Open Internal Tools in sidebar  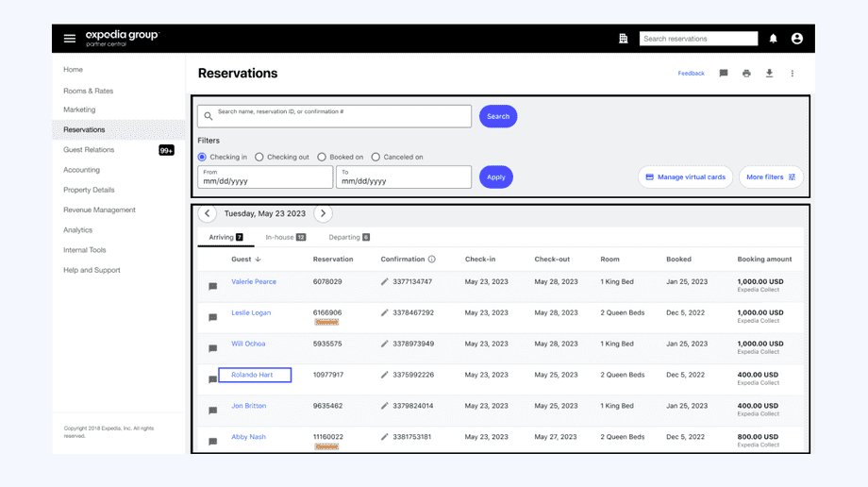[84, 250]
